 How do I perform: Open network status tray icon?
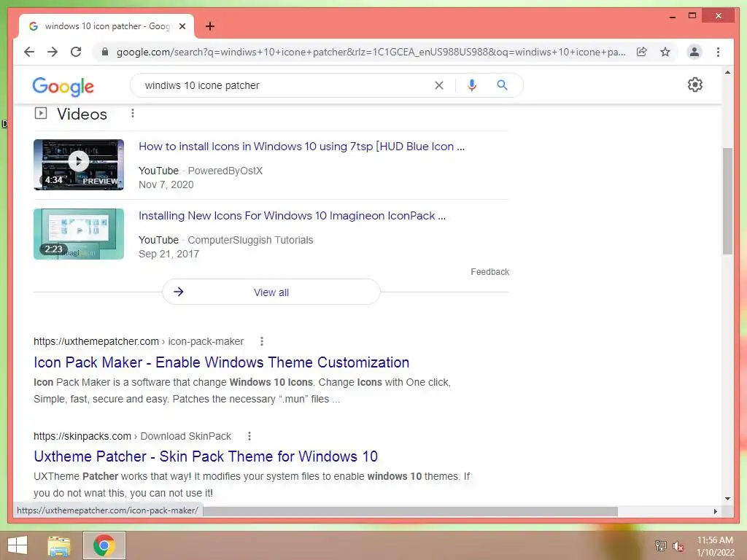pyautogui.click(x=661, y=545)
